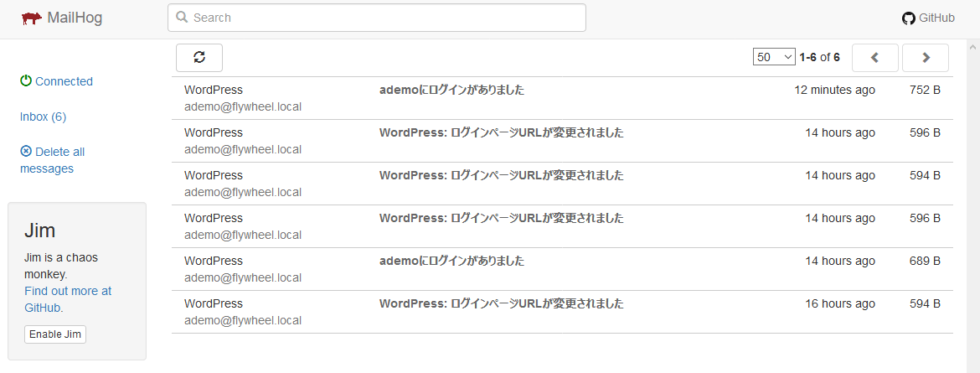Screen dimensions: 980x373
Task: Open the GitHub link in header
Action: pyautogui.click(x=928, y=18)
